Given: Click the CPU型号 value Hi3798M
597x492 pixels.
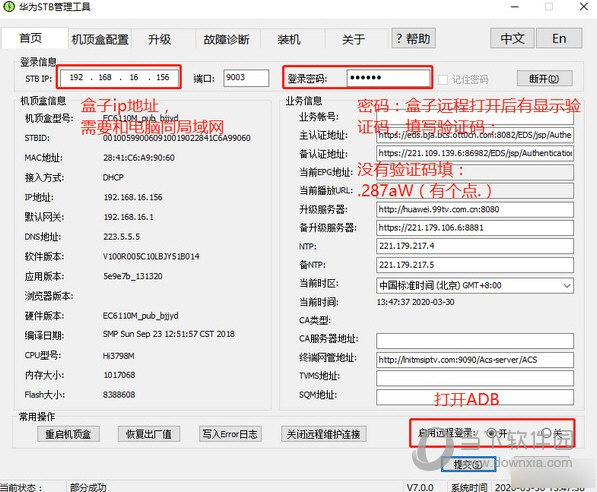Looking at the screenshot, I should (x=118, y=356).
